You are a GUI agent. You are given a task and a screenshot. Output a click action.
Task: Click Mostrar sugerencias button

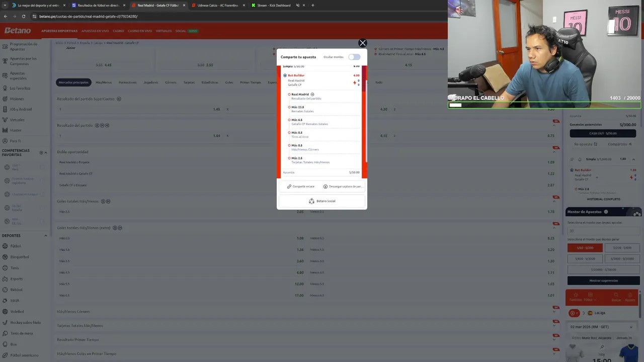[x=603, y=281]
